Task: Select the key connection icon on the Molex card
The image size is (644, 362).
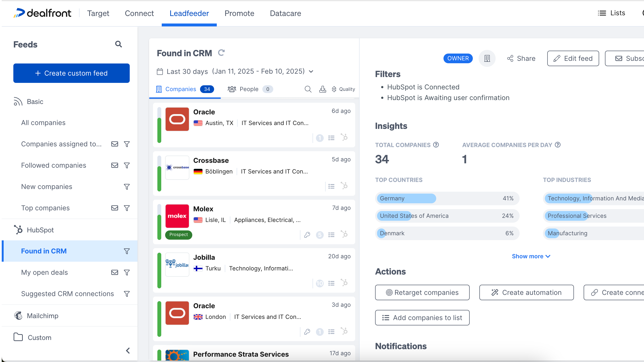Action: [x=307, y=235]
